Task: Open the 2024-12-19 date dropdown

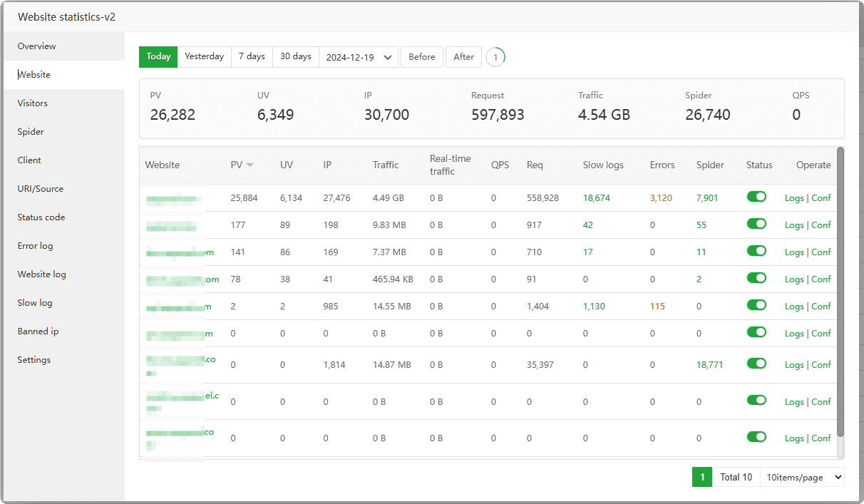Action: click(x=359, y=57)
